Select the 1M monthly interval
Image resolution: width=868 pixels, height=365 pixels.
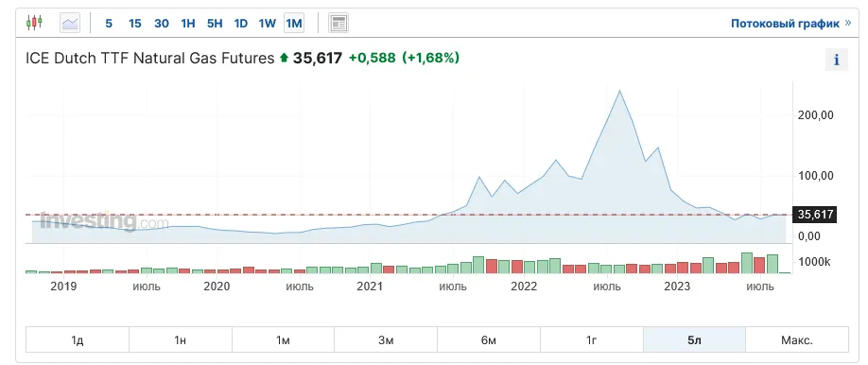(x=294, y=23)
